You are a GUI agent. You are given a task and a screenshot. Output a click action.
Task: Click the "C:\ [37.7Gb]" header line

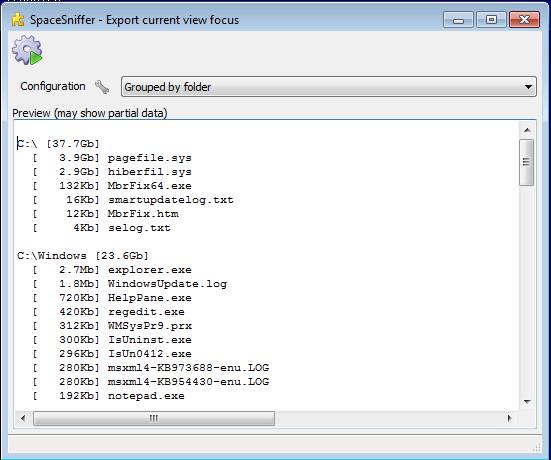click(x=58, y=144)
